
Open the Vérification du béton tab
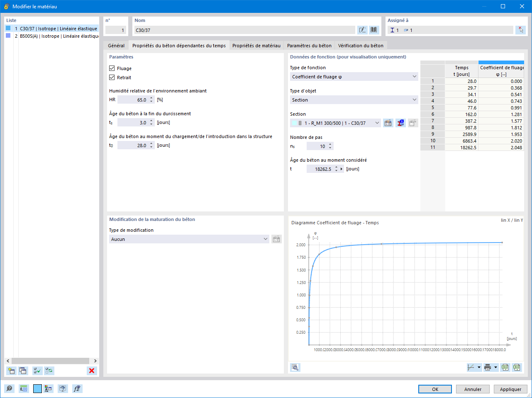(361, 46)
